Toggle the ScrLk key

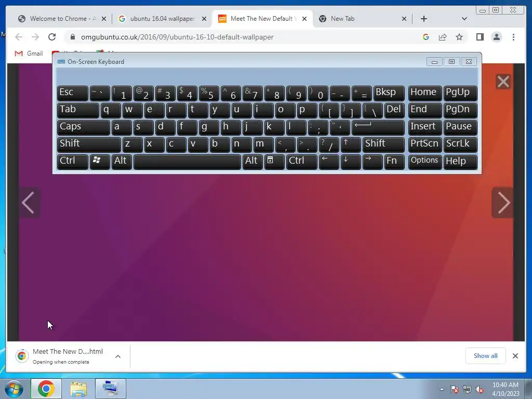coord(460,144)
